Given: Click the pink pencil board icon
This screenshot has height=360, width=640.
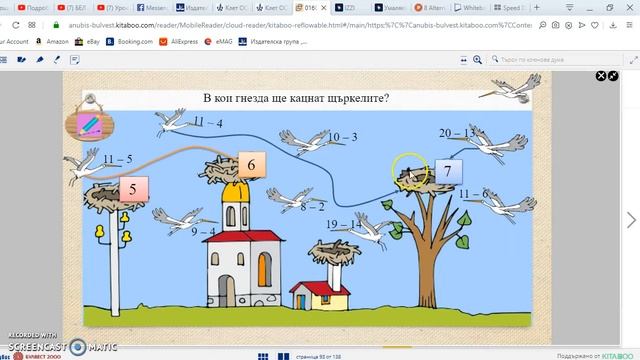Looking at the screenshot, I should tap(90, 125).
